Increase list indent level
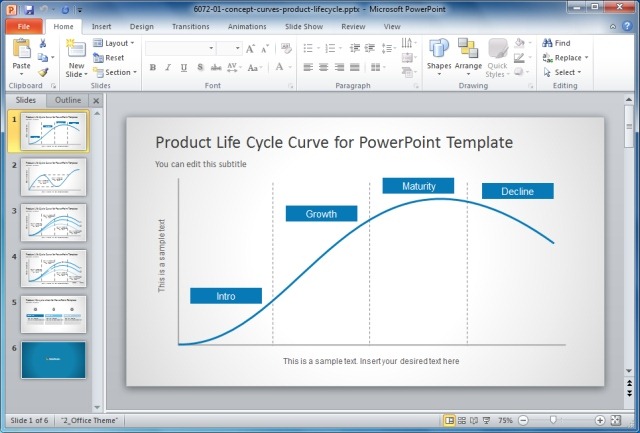The image size is (640, 433). click(370, 48)
